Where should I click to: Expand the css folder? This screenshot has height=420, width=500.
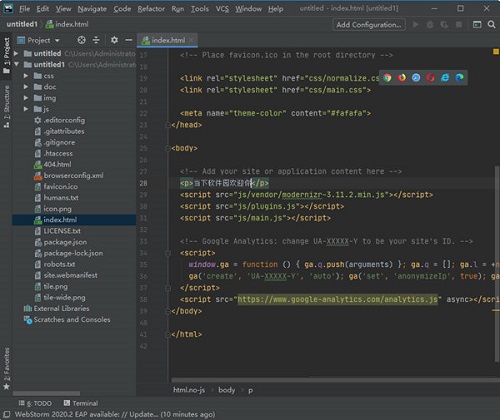[x=26, y=76]
